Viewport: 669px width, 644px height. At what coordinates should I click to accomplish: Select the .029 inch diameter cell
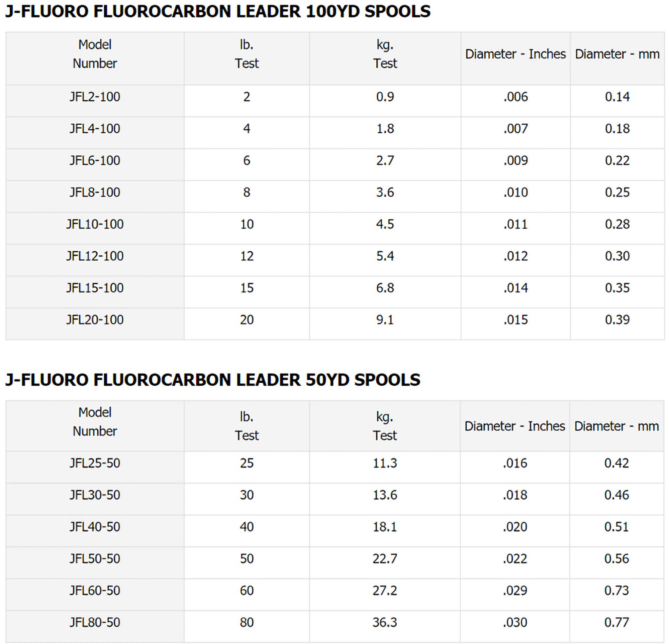tap(515, 591)
